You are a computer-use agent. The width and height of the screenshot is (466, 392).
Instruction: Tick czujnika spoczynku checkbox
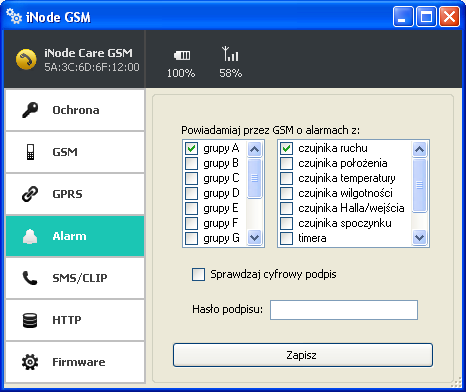[x=286, y=223]
